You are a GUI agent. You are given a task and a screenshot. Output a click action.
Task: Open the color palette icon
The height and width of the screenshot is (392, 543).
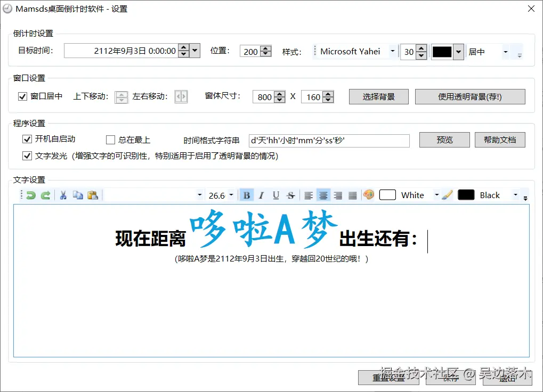coord(369,195)
